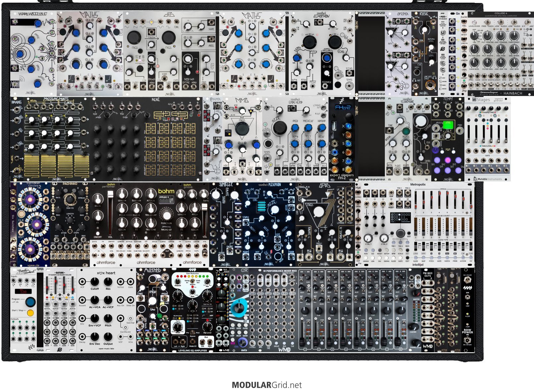Open the Tempi module
The image size is (534, 392).
click(448, 139)
